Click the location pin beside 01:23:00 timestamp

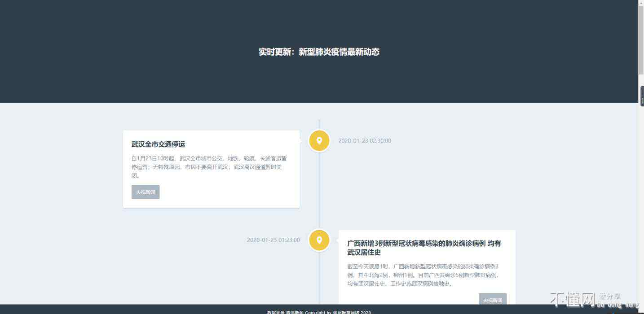pos(319,240)
